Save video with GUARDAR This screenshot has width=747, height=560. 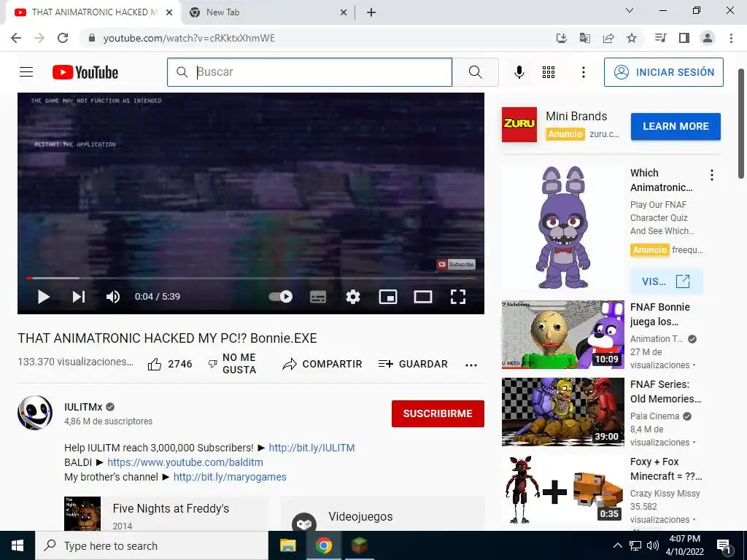coord(413,364)
